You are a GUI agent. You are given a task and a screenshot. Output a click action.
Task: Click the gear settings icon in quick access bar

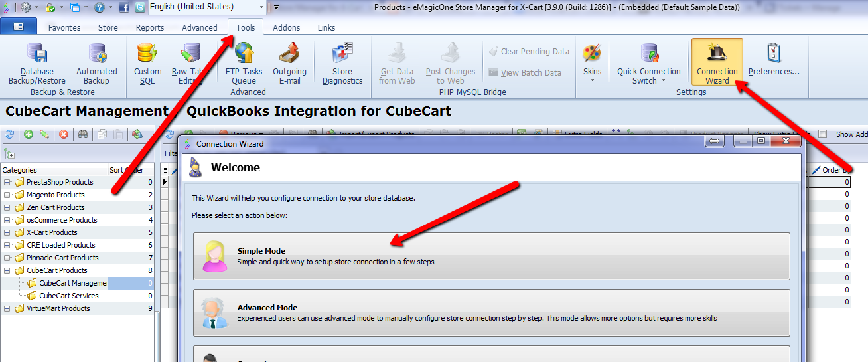coord(26,7)
